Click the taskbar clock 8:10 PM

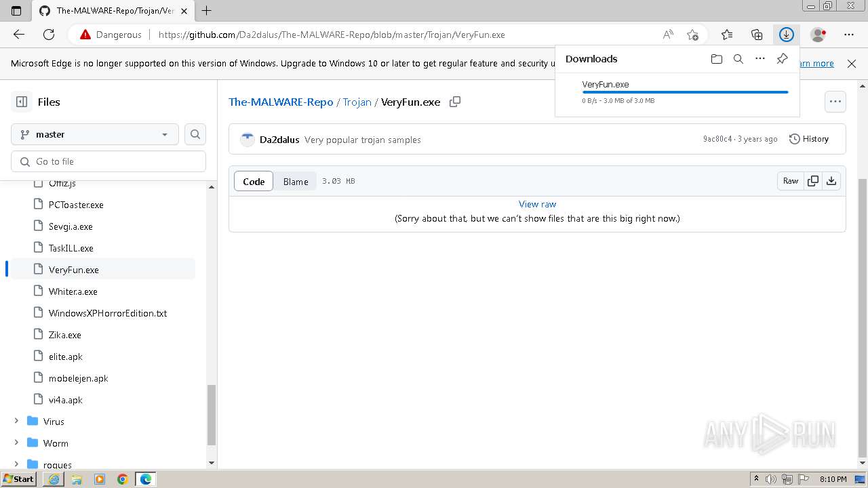(x=833, y=479)
